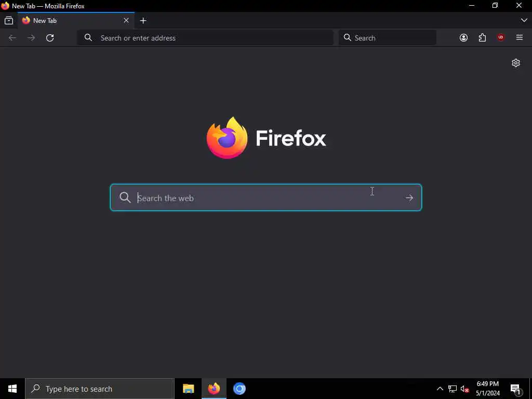Open Firefox View from tab bar
Screen dimensions: 532x399
click(9, 21)
